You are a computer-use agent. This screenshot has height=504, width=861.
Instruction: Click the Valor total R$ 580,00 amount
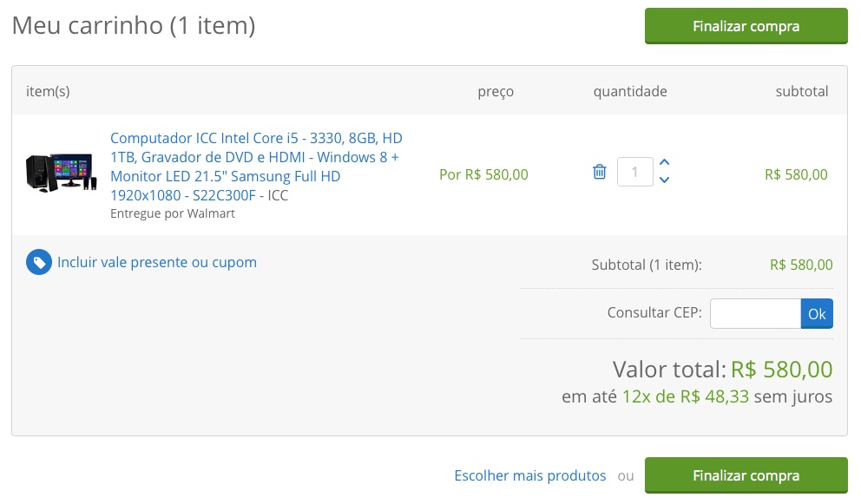pos(781,370)
